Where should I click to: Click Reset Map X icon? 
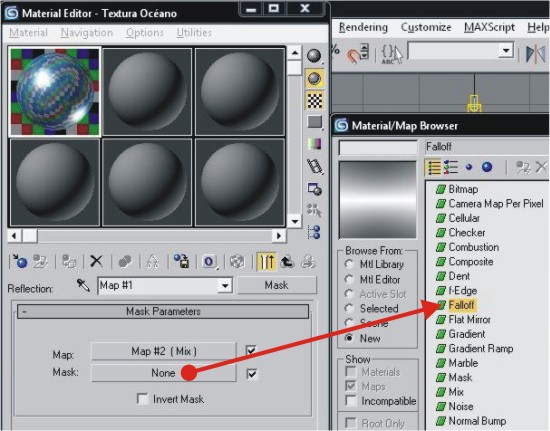96,261
